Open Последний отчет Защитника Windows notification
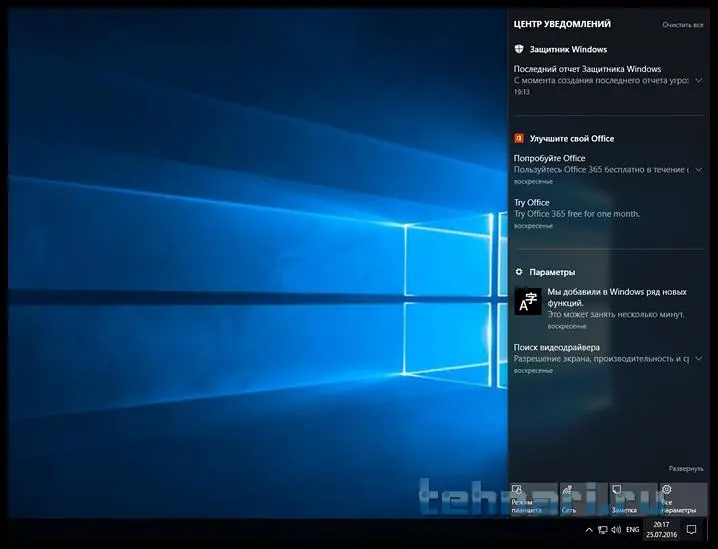The image size is (718, 549). (608, 80)
